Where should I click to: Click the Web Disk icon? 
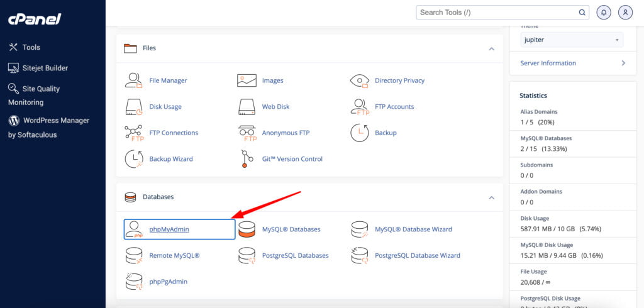tap(247, 107)
